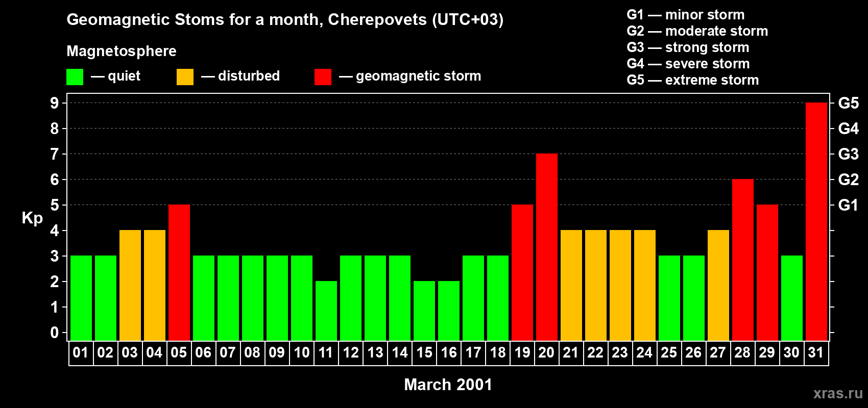Viewport: 868px width, 408px height.
Task: Click the G1 storm level label
Action: (x=849, y=205)
